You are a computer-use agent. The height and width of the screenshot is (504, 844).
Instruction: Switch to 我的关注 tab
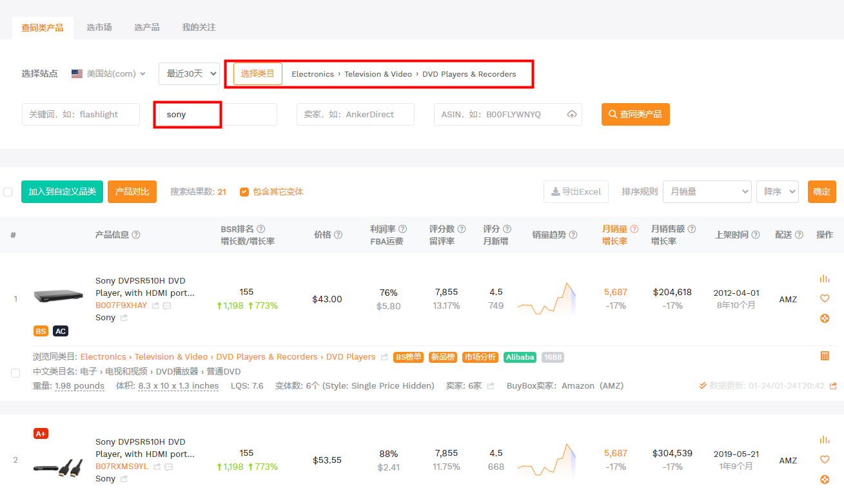[199, 28]
